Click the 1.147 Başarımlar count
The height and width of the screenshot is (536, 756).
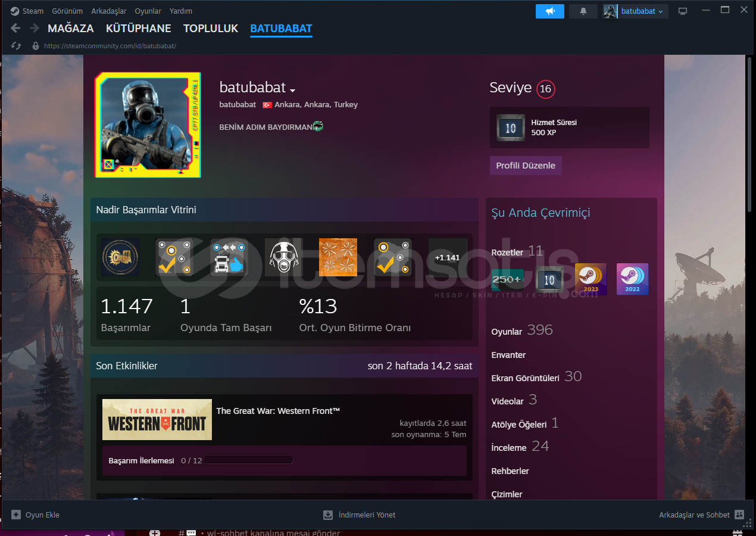127,314
